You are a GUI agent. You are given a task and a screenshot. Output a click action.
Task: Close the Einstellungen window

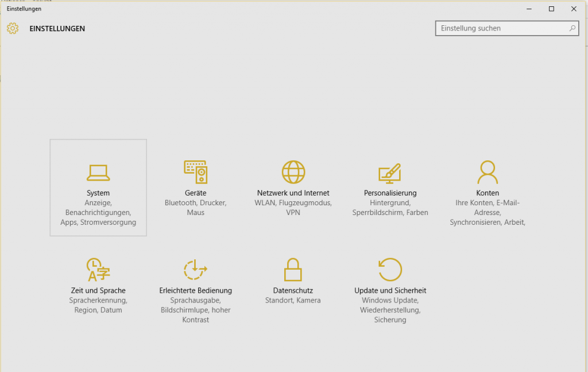coord(574,9)
